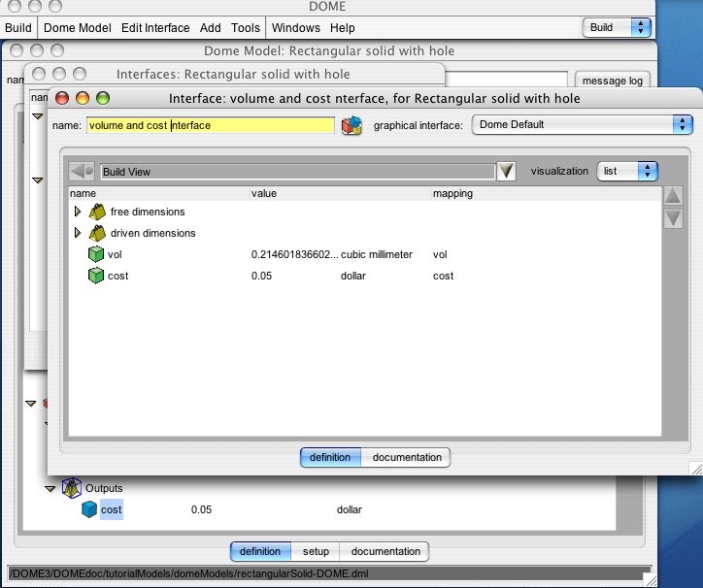Screen dimensions: 703x588
Task: Click the name column header
Action: tap(158, 194)
